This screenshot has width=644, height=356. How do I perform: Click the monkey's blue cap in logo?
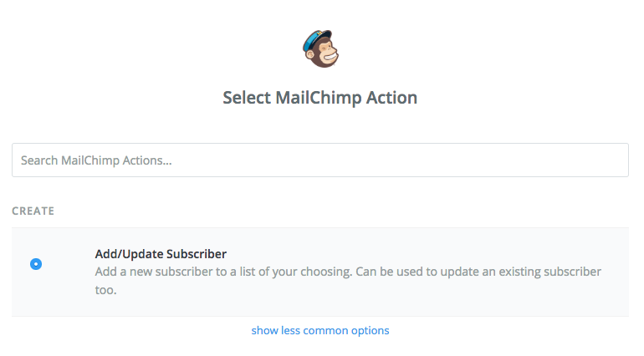[316, 38]
